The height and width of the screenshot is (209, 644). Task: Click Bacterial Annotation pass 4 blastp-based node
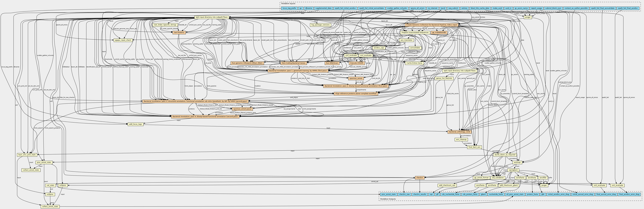(x=205, y=117)
